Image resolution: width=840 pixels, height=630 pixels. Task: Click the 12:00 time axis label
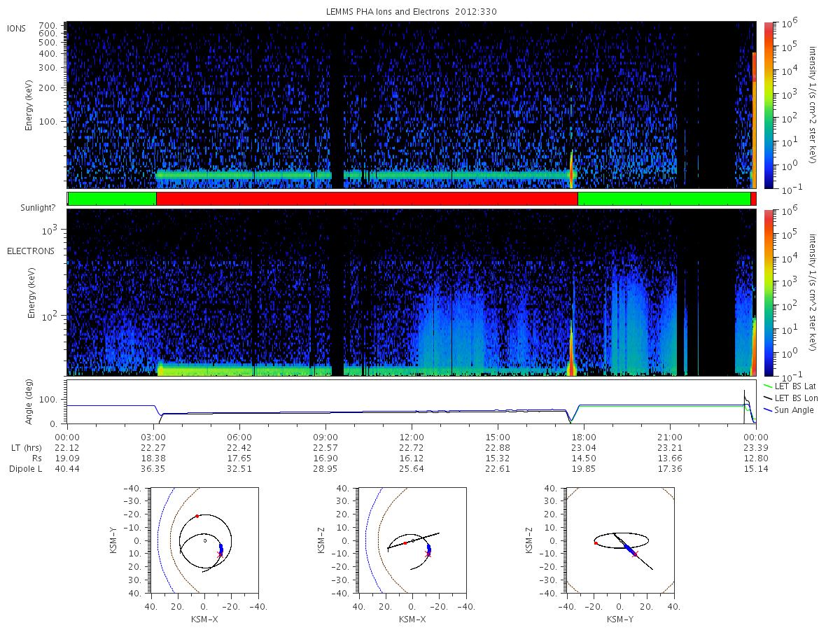coord(412,435)
